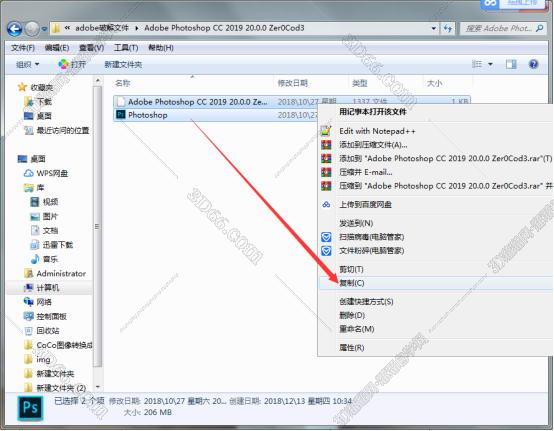Choose 压缩并 E-mail...
Viewport: 554px width, 431px height.
pos(365,172)
